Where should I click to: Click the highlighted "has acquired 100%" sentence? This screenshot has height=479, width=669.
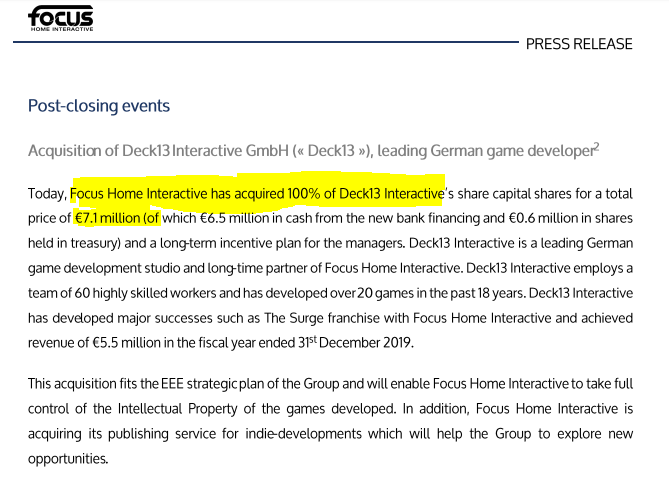pos(256,192)
